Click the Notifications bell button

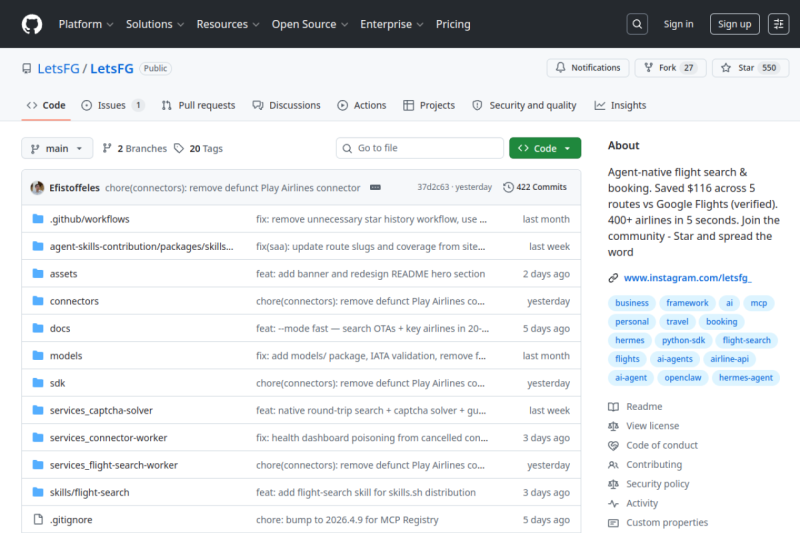tap(588, 68)
